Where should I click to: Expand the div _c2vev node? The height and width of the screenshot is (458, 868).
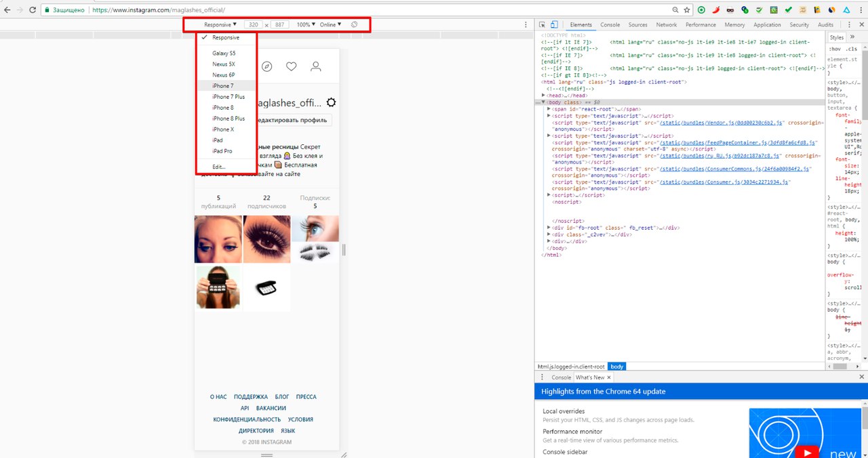(549, 234)
